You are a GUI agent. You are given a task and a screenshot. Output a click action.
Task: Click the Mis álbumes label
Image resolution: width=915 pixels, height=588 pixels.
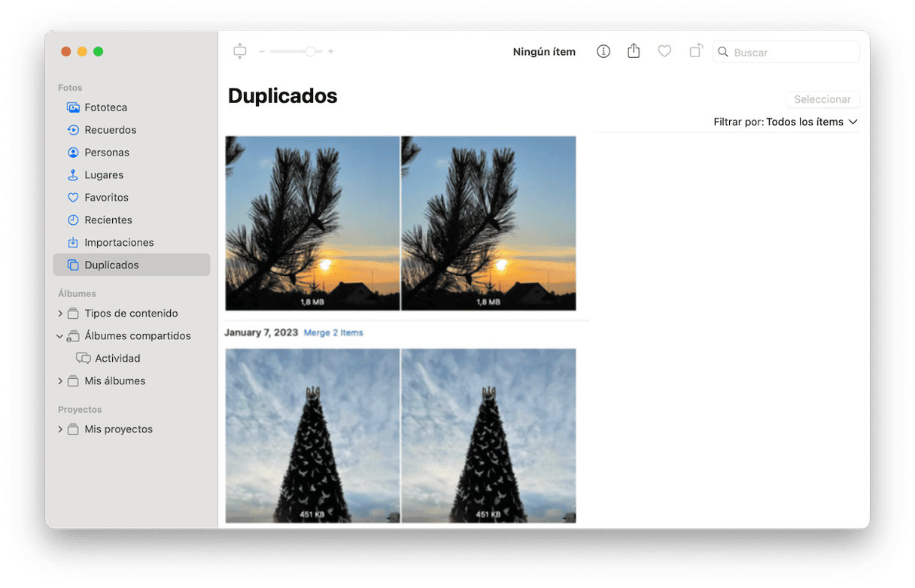(115, 381)
